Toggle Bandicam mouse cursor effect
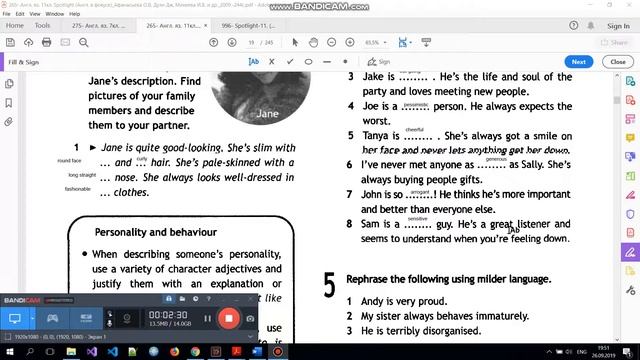This screenshot has height=360, width=640. [x=109, y=314]
